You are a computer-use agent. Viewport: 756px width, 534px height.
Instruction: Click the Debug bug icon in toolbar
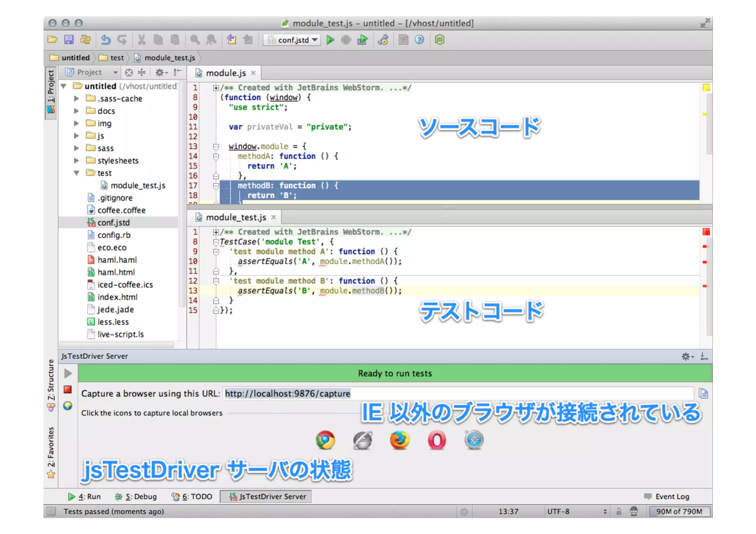tap(346, 40)
